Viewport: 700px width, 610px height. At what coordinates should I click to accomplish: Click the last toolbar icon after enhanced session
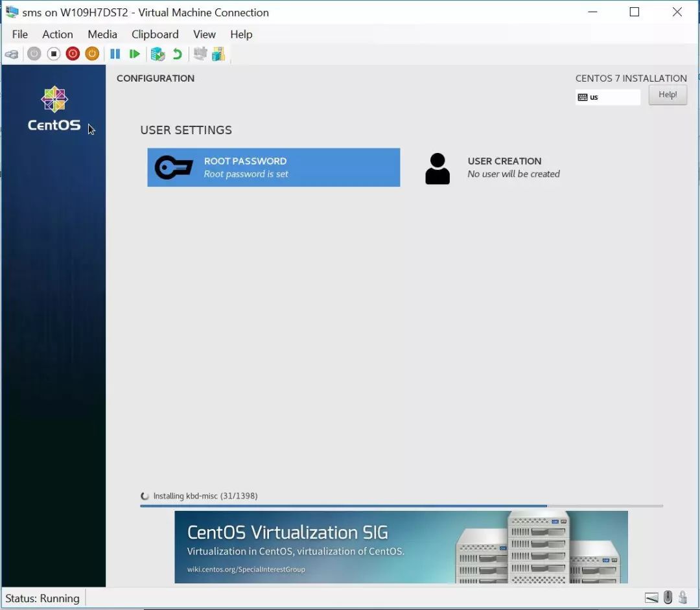click(x=219, y=54)
